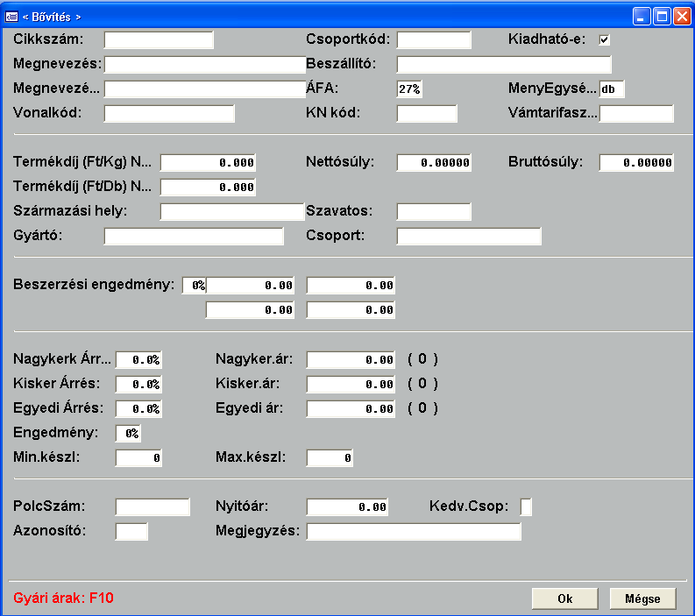Focus the Beszállító field
695x616 pixels.
point(504,64)
